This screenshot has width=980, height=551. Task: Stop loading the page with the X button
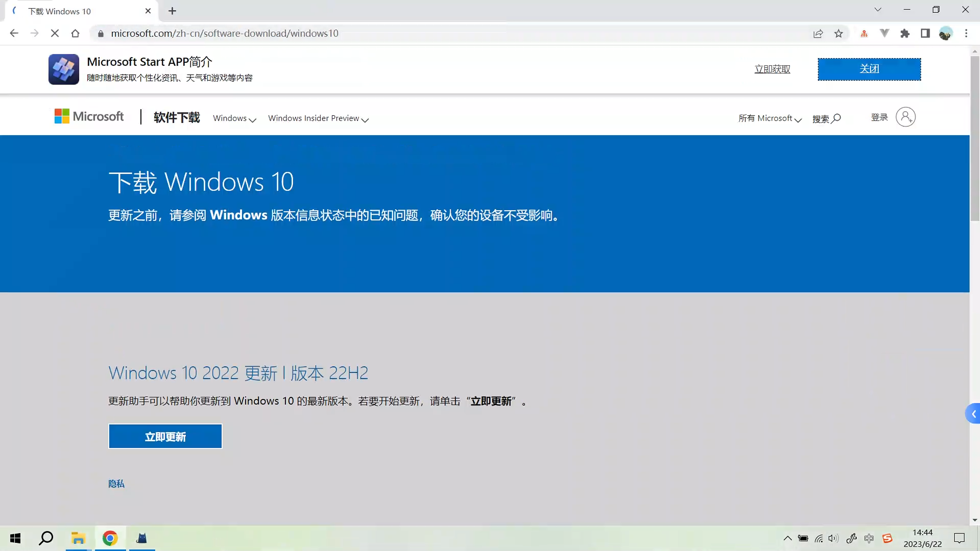coord(55,33)
